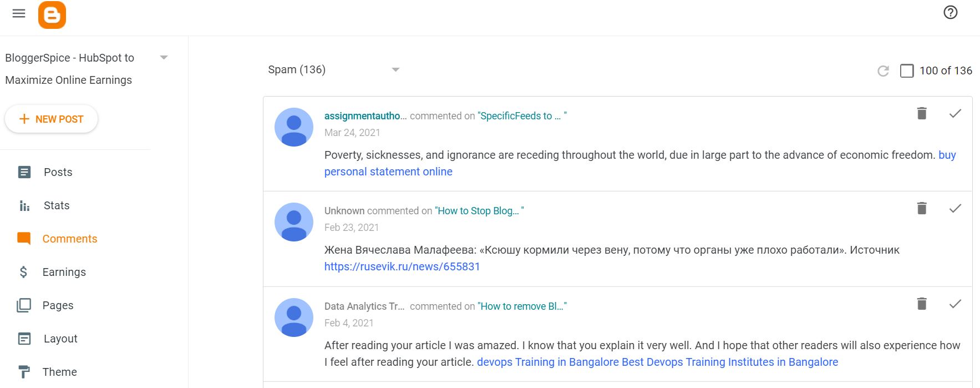The width and height of the screenshot is (980, 388).
Task: Enable the select-all comments checkbox
Action: [907, 71]
